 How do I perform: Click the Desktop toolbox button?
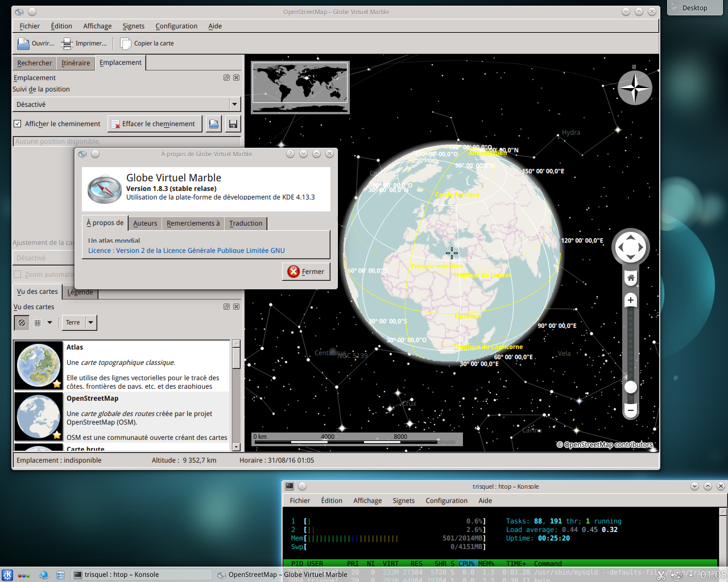pos(694,7)
